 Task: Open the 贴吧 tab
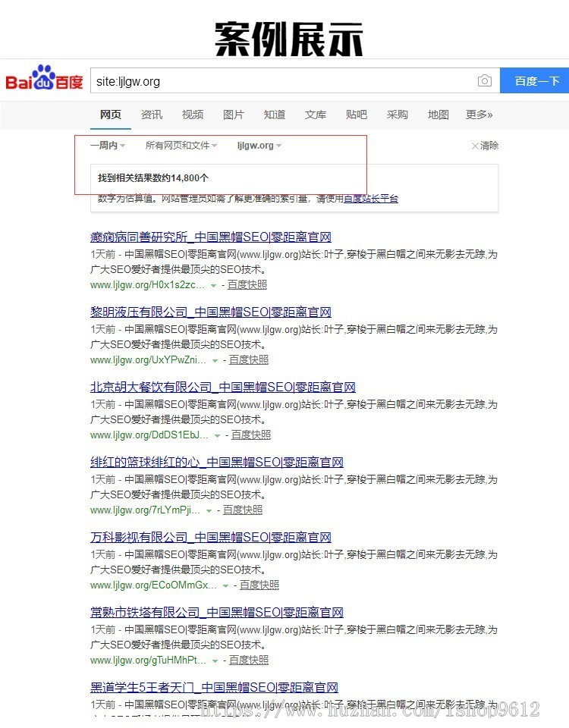coord(357,115)
